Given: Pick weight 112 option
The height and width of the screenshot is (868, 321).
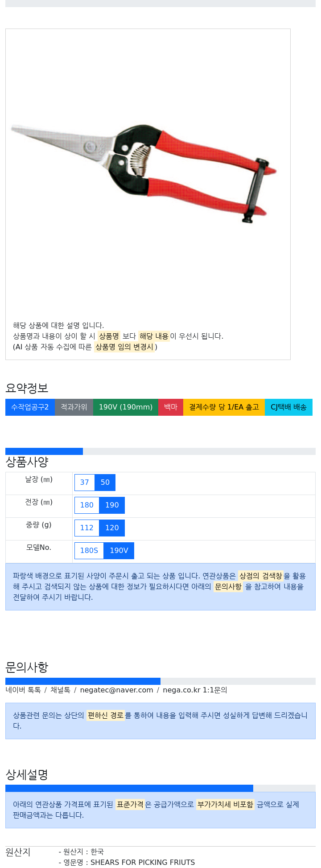Looking at the screenshot, I should tap(86, 528).
